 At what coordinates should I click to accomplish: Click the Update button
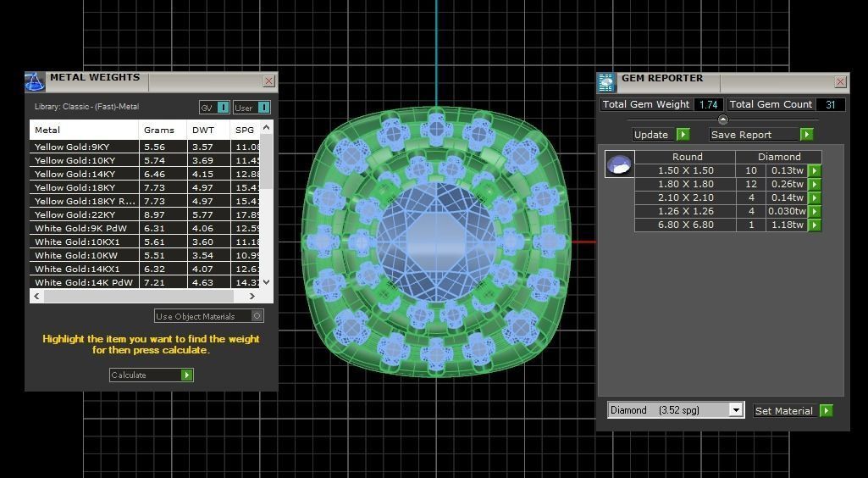point(661,135)
